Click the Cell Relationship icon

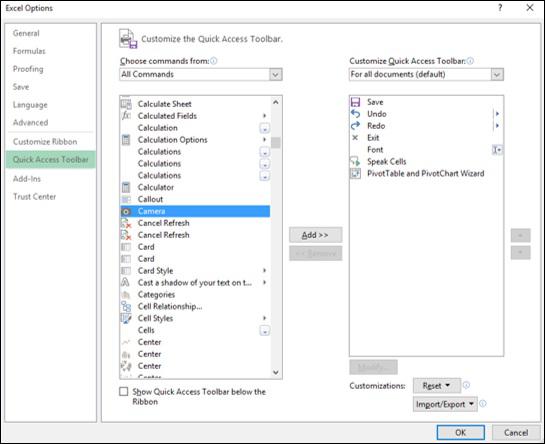[x=126, y=306]
